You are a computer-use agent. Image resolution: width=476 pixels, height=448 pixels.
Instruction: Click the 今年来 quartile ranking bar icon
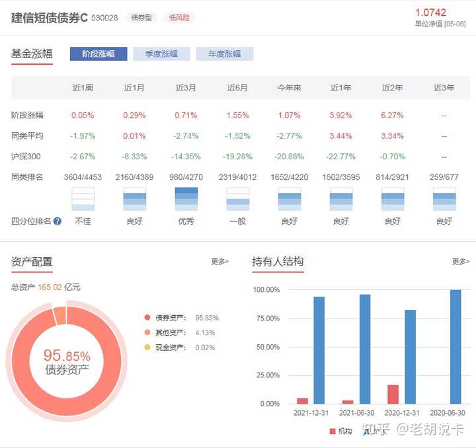pyautogui.click(x=290, y=199)
